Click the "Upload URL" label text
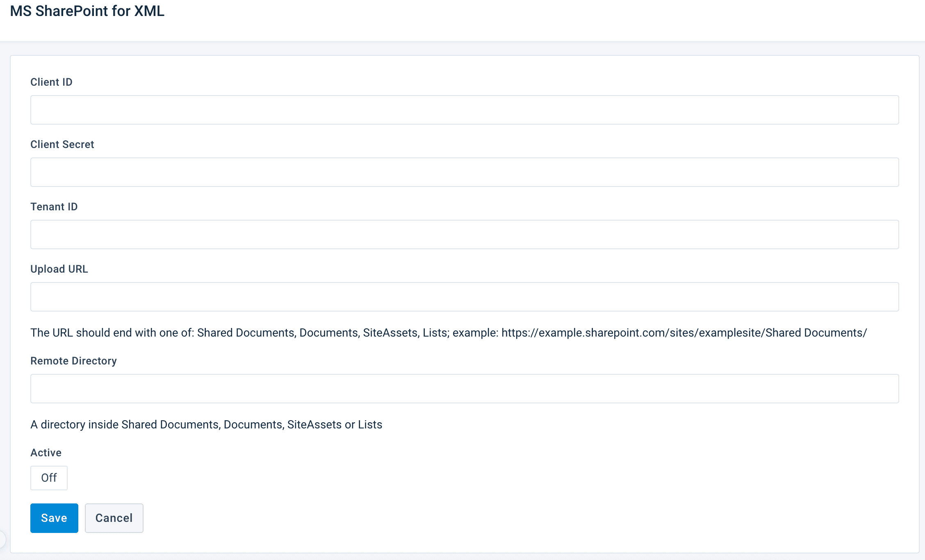 59,269
